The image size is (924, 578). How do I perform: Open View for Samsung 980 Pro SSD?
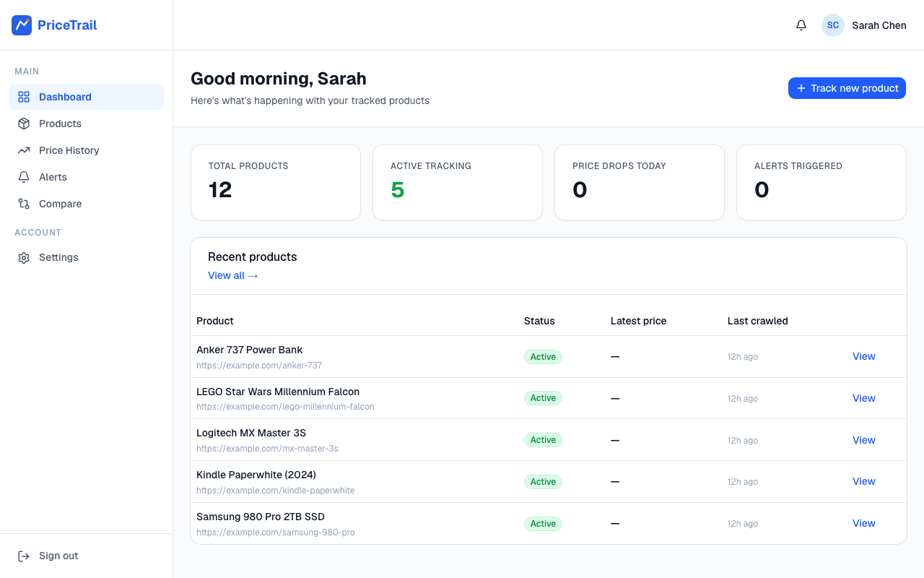[863, 523]
